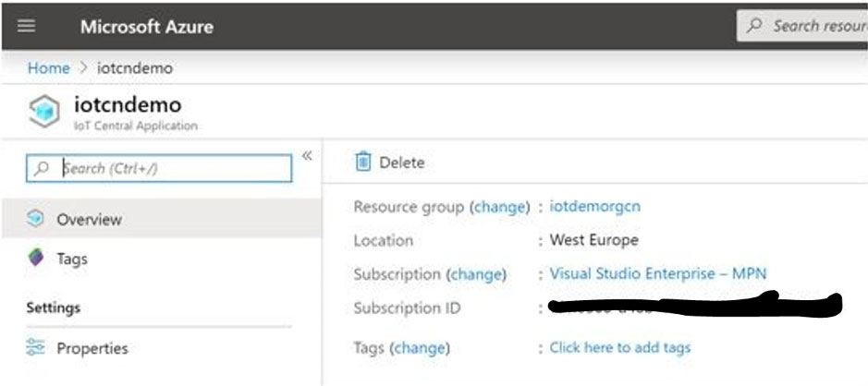
Task: Click the purple Tags icon in sidebar
Action: [35, 259]
